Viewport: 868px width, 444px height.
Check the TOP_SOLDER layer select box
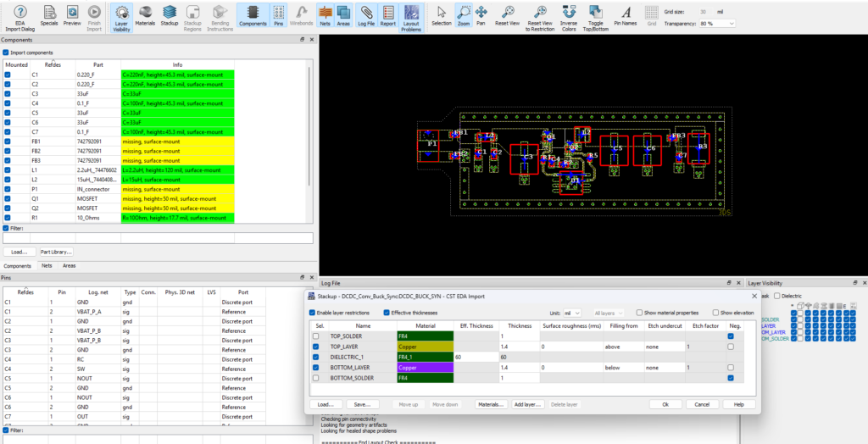pos(316,336)
